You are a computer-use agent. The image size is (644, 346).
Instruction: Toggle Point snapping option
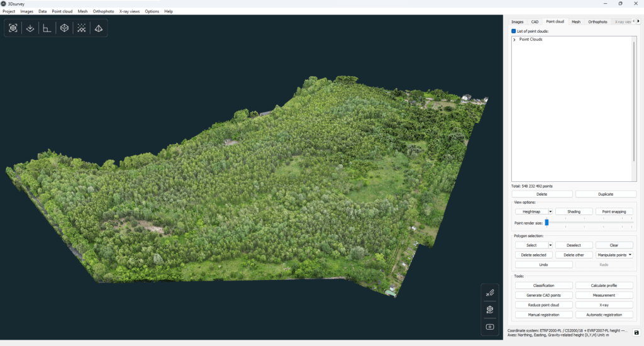pos(614,211)
